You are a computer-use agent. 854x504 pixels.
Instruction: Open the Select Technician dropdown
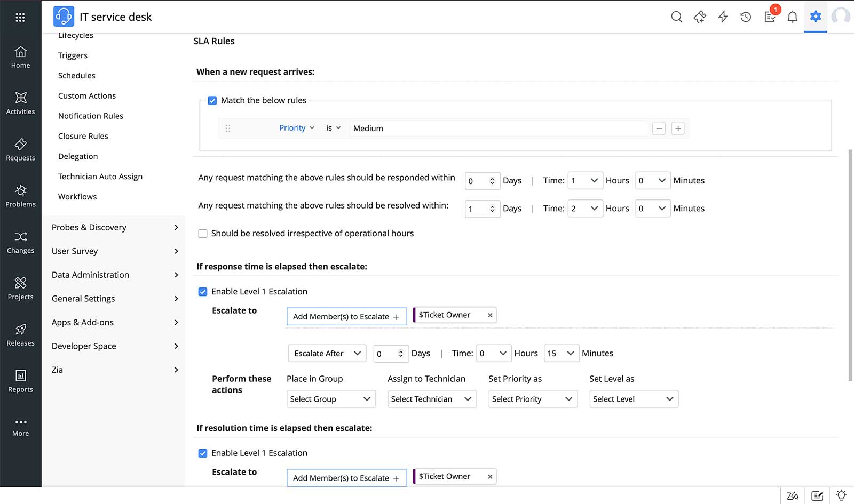pos(431,399)
